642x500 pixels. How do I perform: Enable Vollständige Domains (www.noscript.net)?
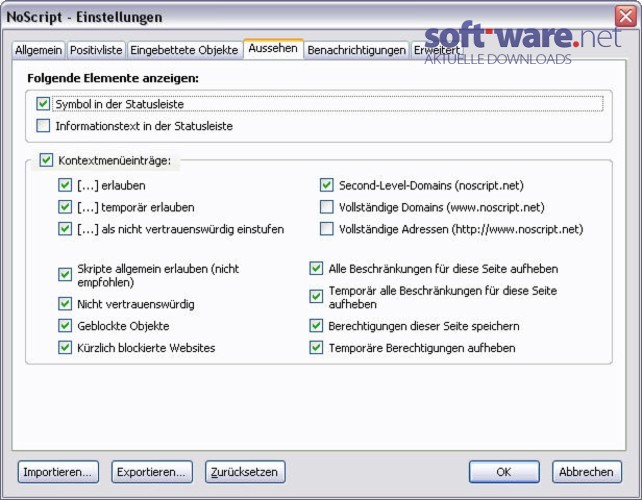[x=326, y=207]
